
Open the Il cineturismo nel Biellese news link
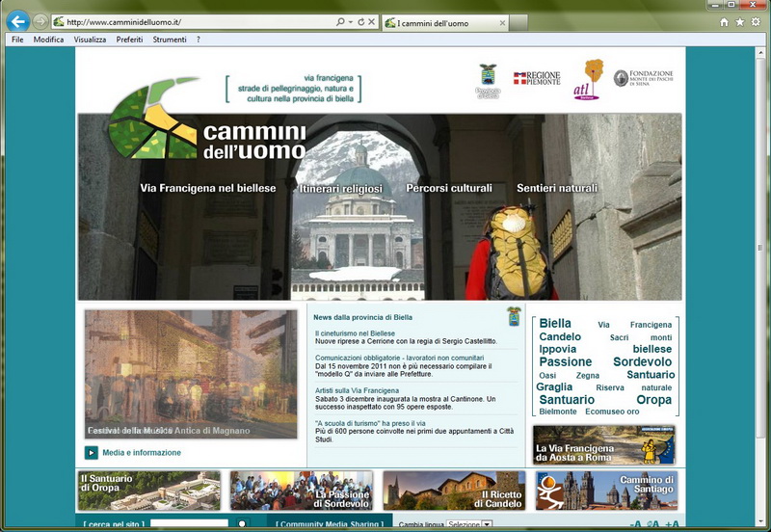355,332
